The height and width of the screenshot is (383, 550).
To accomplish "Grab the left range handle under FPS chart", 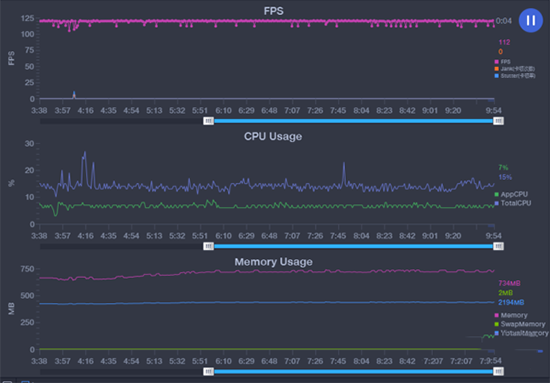I will coord(208,121).
